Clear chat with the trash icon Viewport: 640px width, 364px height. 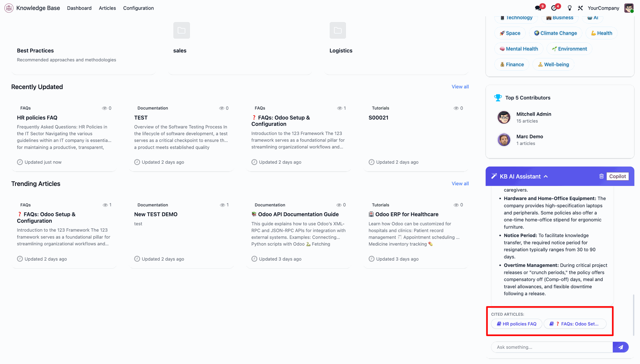(x=601, y=176)
